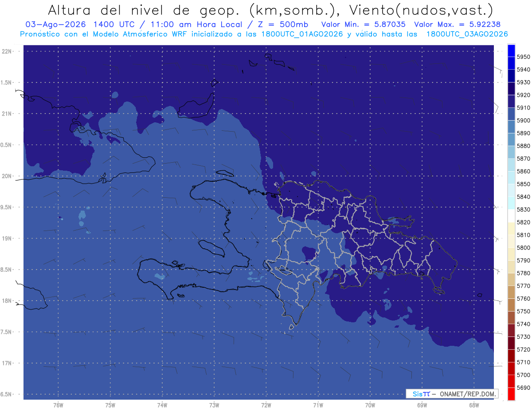Image resolution: width=532 pixels, height=411 pixels.
Task: Click the '20N' latitude label
Action: (x=7, y=176)
